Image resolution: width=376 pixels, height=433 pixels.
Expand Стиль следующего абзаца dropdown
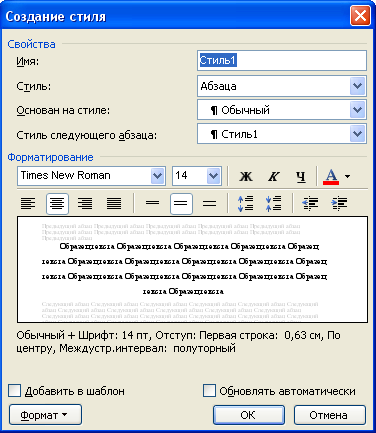click(358, 134)
